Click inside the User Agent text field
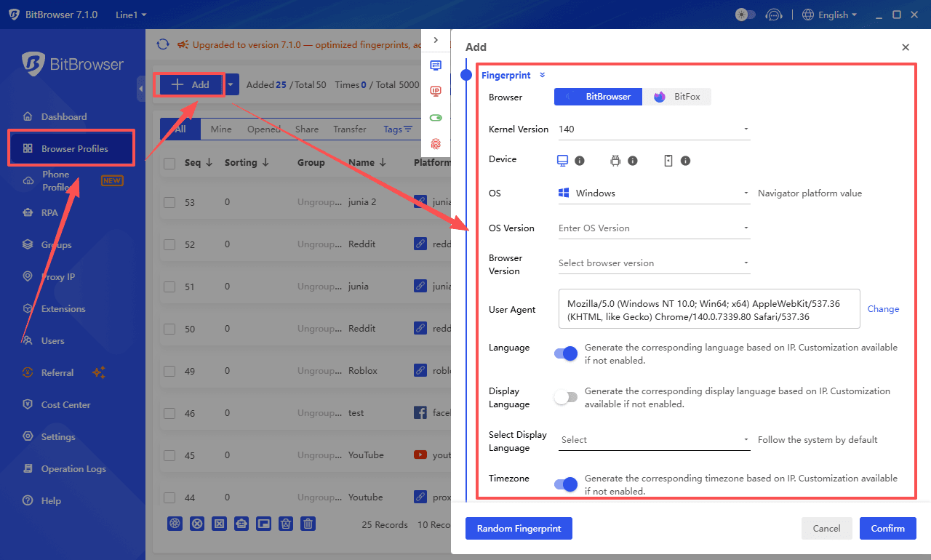The width and height of the screenshot is (931, 560). (x=708, y=308)
